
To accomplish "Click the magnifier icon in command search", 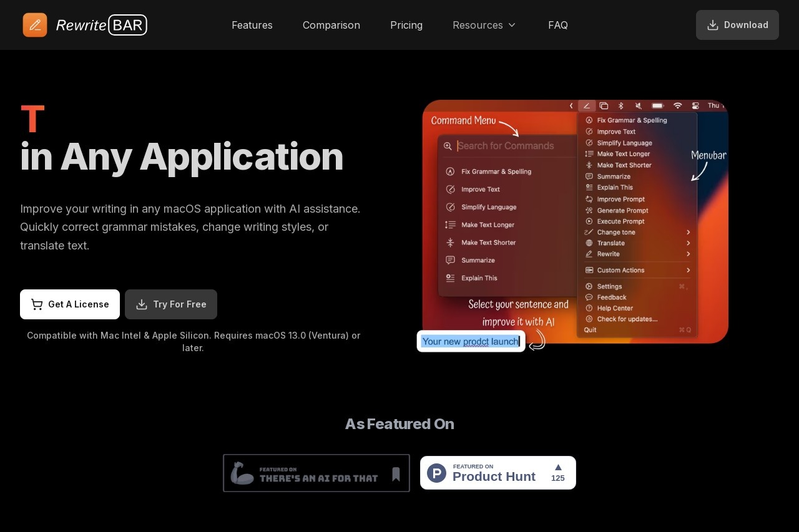I will point(448,146).
